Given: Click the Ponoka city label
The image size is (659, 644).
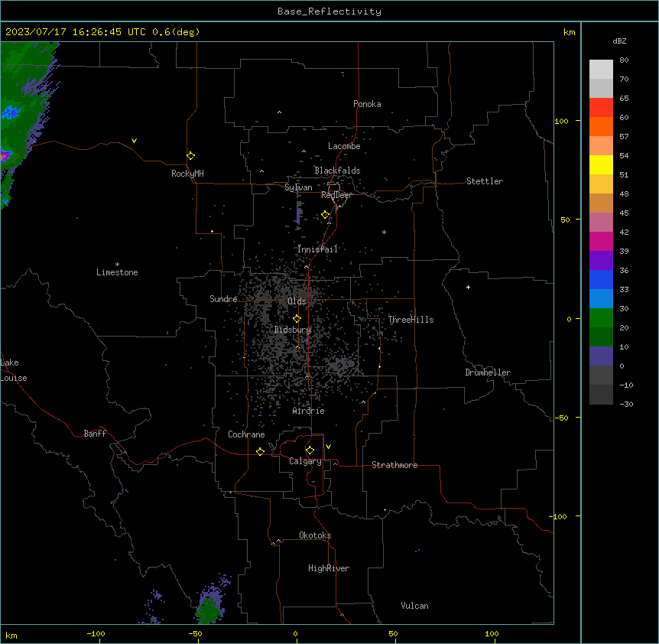Looking at the screenshot, I should [367, 104].
